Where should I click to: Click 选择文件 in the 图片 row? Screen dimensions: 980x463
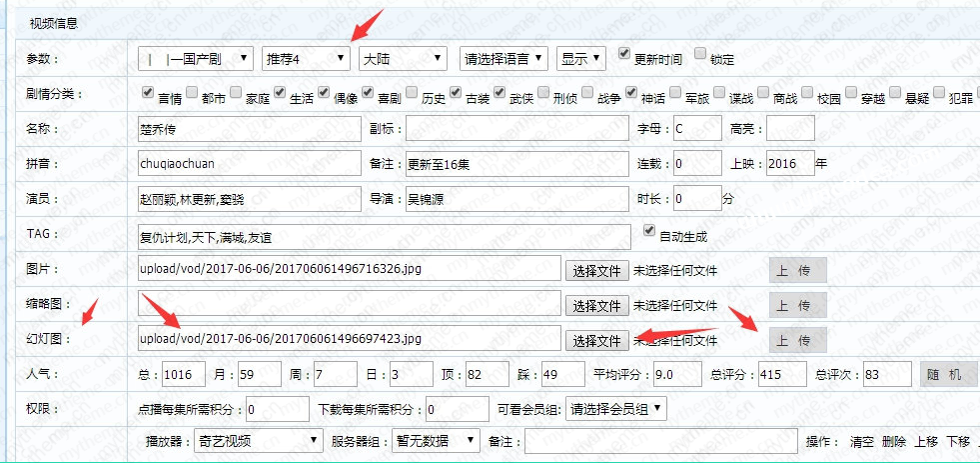point(597,270)
